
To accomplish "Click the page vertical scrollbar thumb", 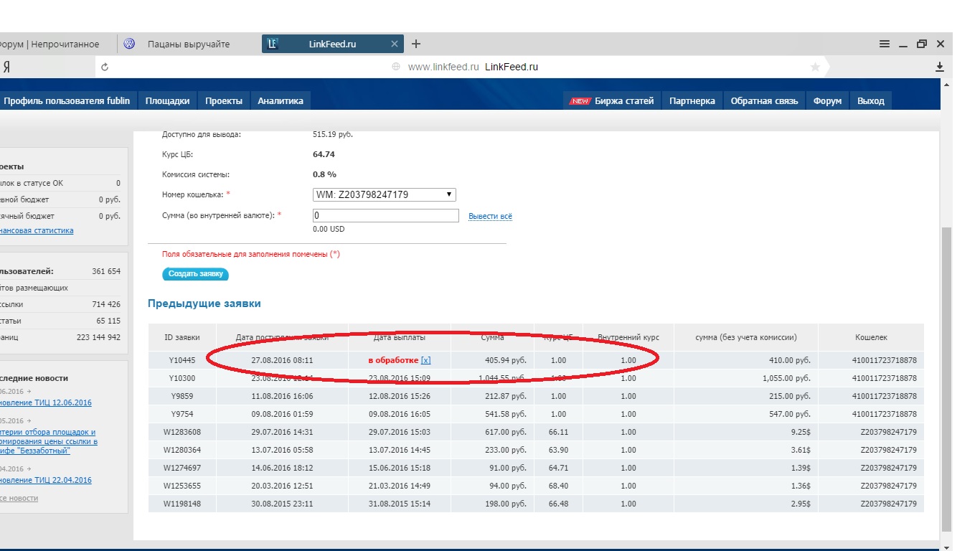I will [x=947, y=380].
